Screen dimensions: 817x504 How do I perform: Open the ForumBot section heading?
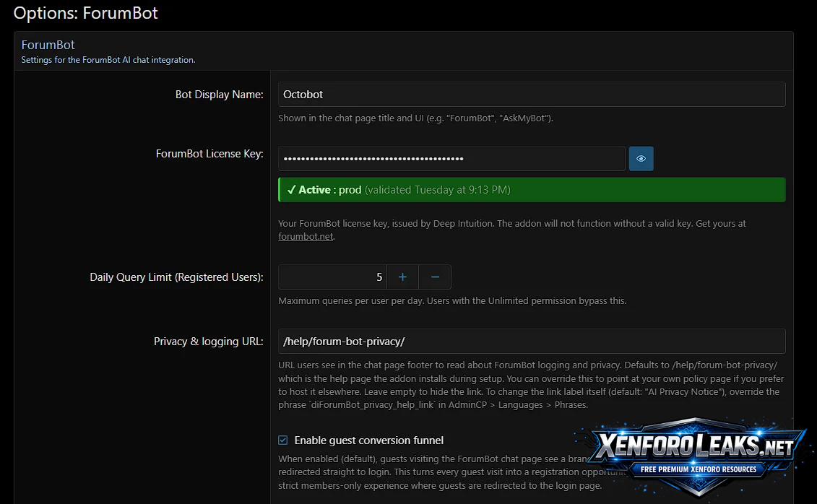click(x=48, y=45)
